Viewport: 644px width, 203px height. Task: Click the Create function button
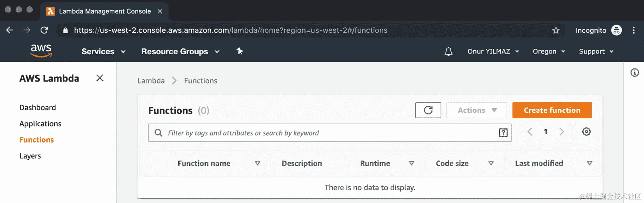[552, 110]
